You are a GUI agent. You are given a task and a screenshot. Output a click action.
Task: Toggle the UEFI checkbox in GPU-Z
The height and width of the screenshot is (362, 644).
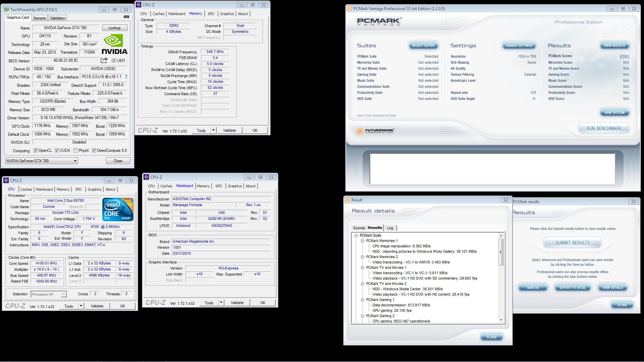pyautogui.click(x=114, y=61)
